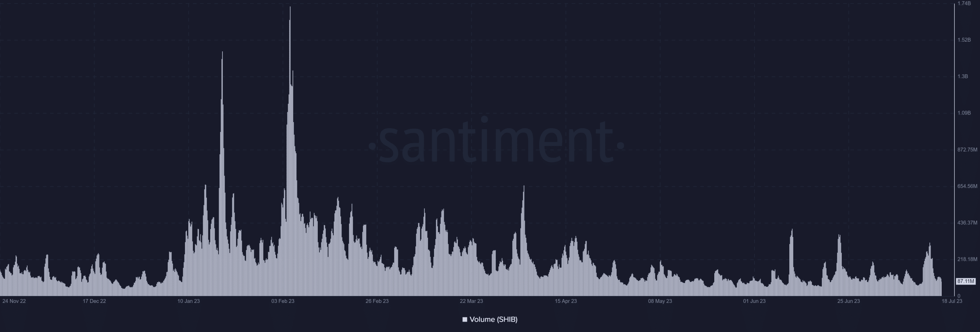Viewport: 980px width, 332px height.
Task: Click the 1.52B y-axis label
Action: point(964,40)
